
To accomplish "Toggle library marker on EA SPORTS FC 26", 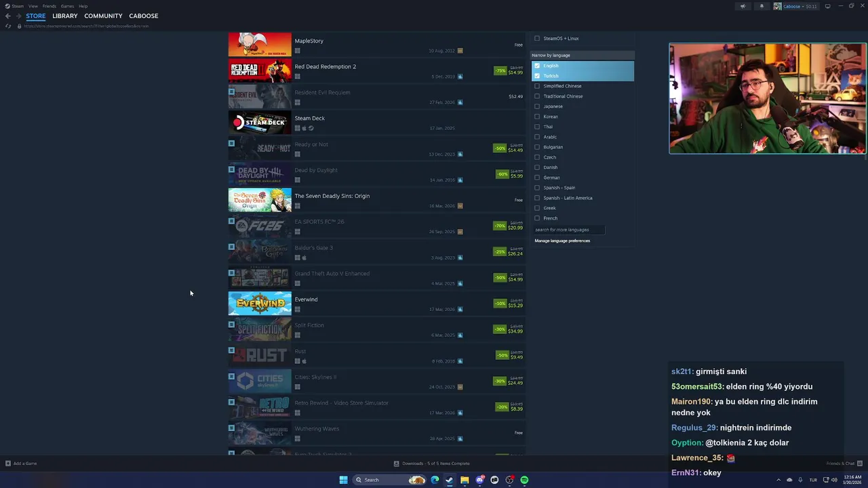I will 231,221.
